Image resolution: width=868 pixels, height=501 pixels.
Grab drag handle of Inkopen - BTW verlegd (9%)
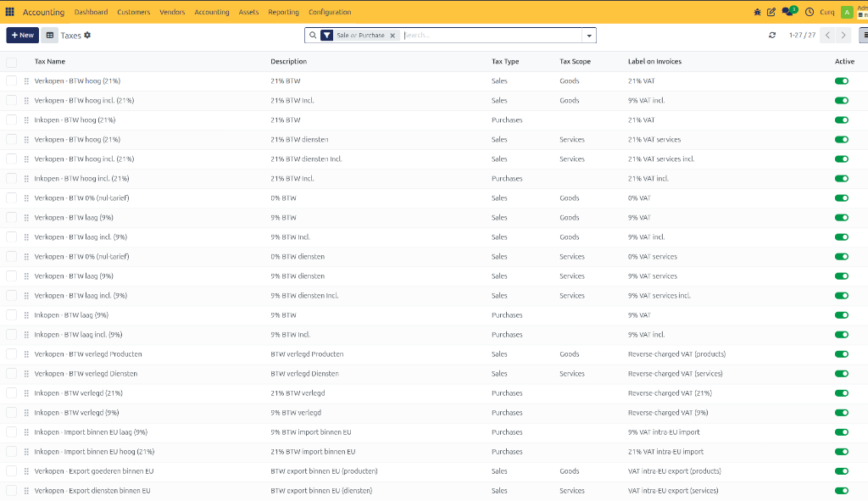point(26,413)
